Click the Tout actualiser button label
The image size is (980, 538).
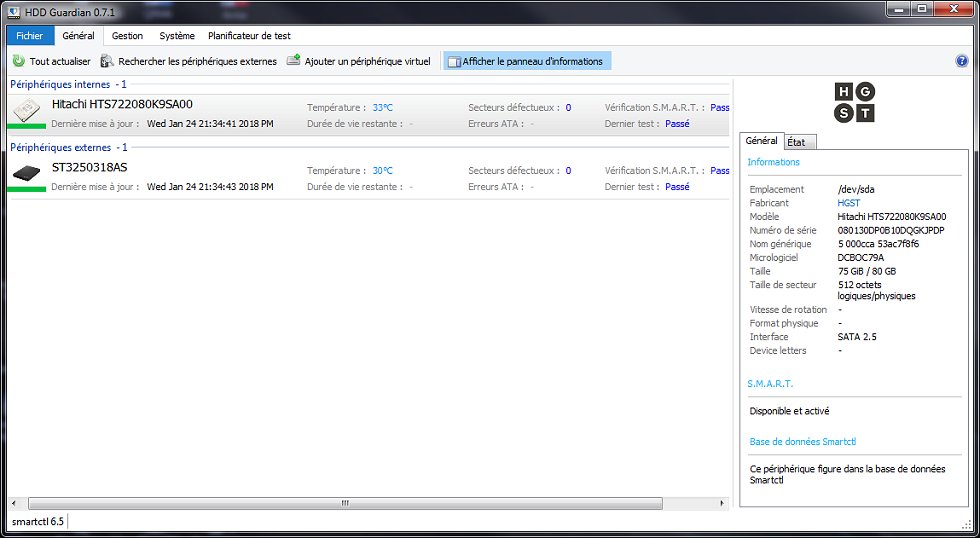pos(60,61)
